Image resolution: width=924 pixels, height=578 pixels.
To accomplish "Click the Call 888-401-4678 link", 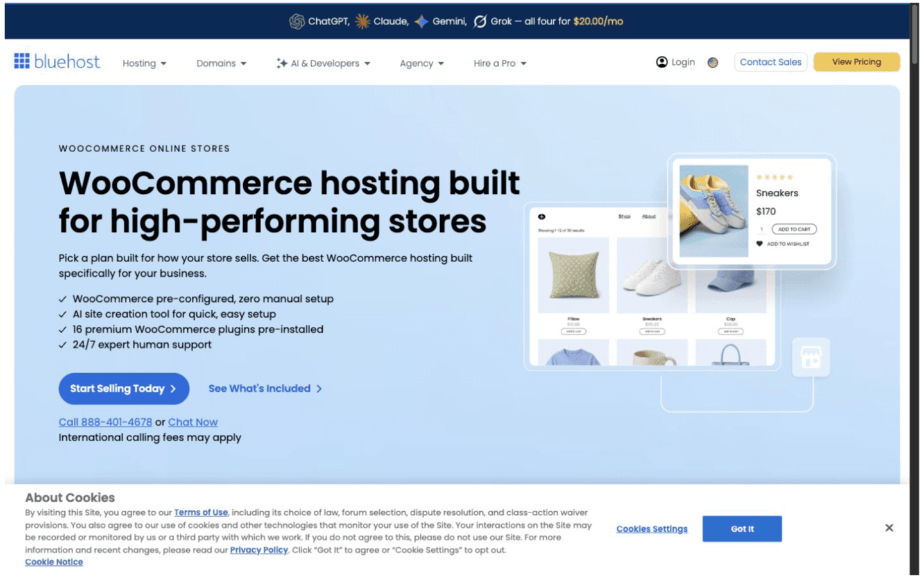I will (105, 422).
